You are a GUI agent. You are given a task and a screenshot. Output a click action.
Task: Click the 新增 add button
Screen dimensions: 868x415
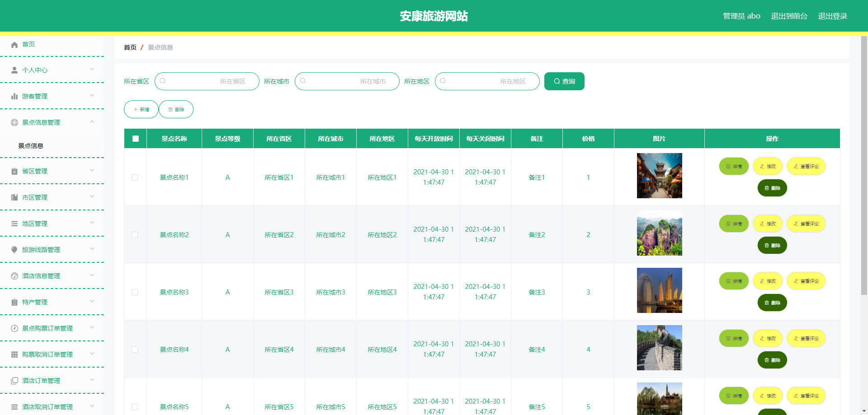[x=141, y=109]
